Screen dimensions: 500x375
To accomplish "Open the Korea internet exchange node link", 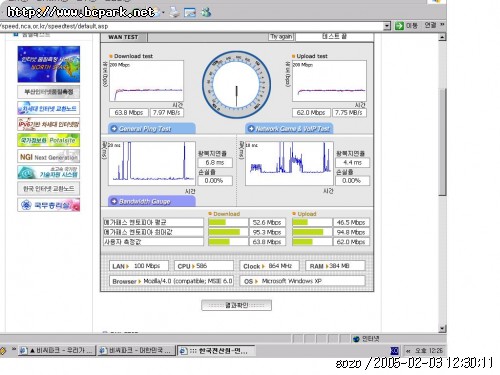I will [49, 189].
